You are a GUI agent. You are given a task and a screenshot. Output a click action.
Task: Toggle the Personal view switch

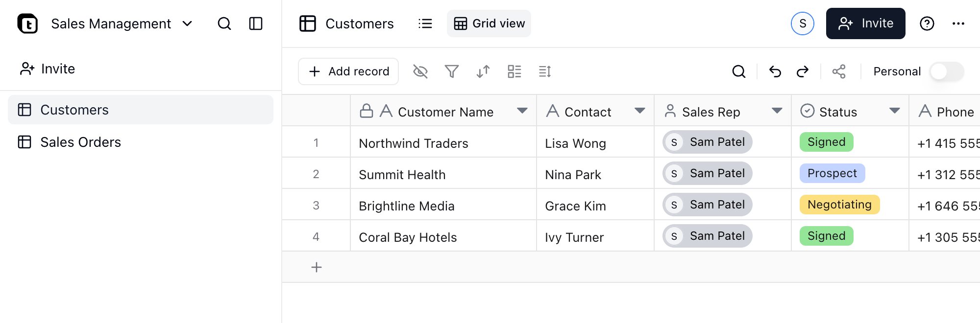click(x=947, y=71)
